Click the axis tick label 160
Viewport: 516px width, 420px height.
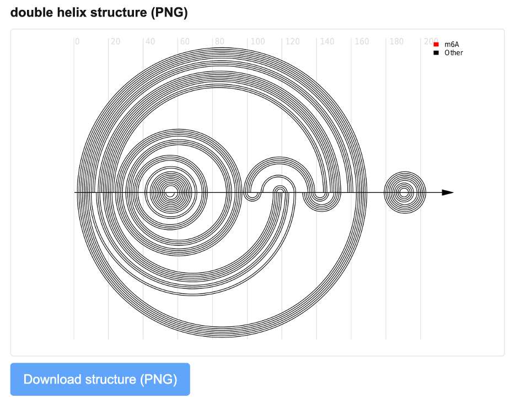[x=361, y=42]
